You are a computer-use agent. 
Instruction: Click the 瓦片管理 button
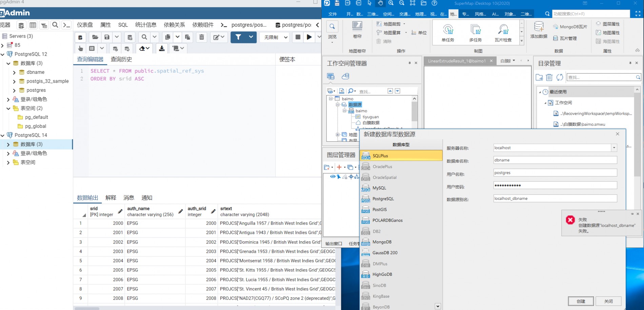tap(565, 38)
